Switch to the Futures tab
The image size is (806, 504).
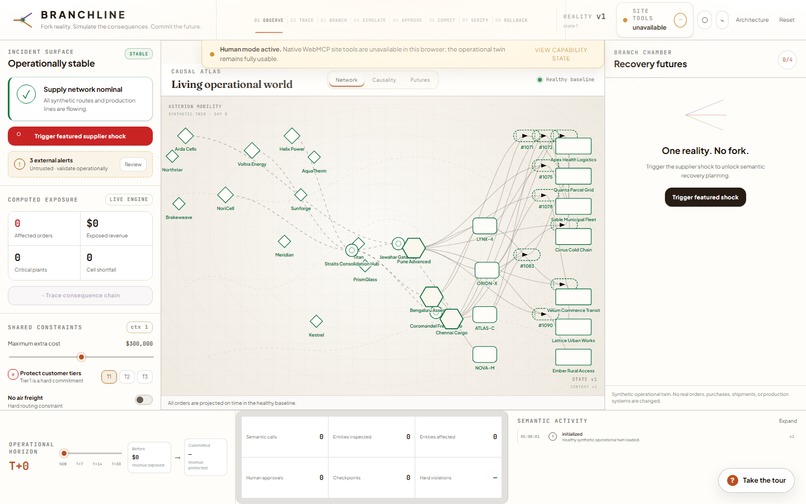click(420, 80)
